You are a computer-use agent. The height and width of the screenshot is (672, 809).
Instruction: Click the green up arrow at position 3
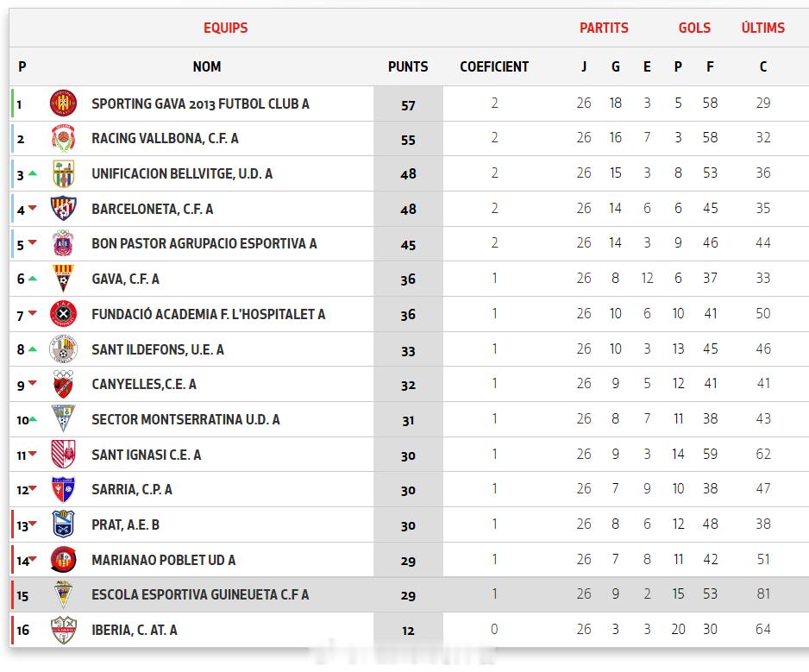coord(33,173)
